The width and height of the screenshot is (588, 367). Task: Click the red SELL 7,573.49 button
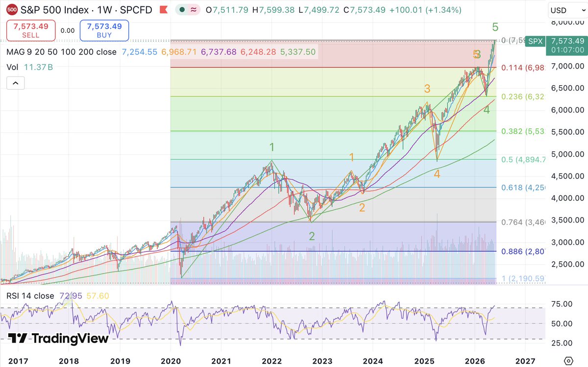(31, 30)
